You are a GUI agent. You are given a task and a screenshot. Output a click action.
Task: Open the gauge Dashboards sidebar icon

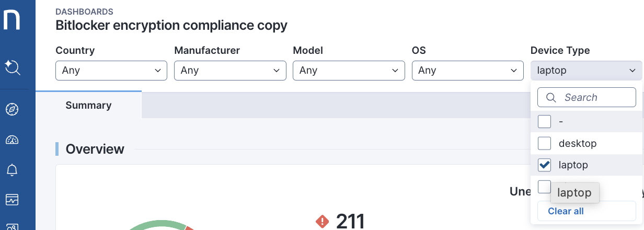12,140
